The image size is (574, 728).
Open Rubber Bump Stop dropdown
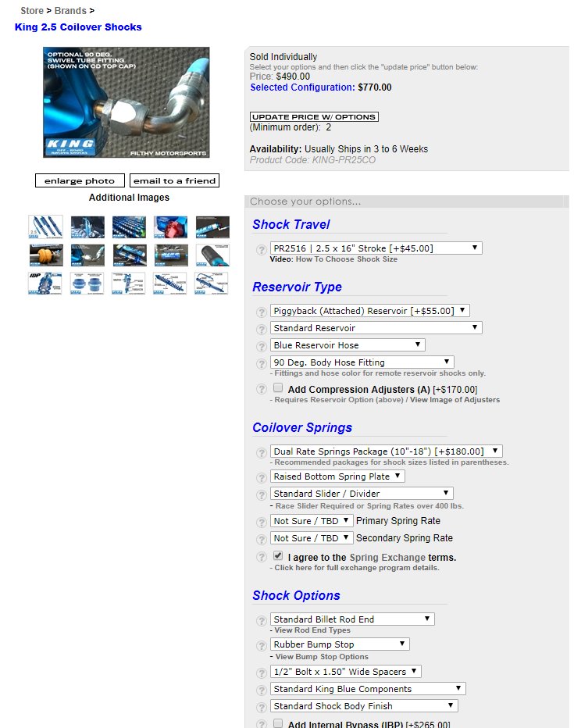pos(340,644)
